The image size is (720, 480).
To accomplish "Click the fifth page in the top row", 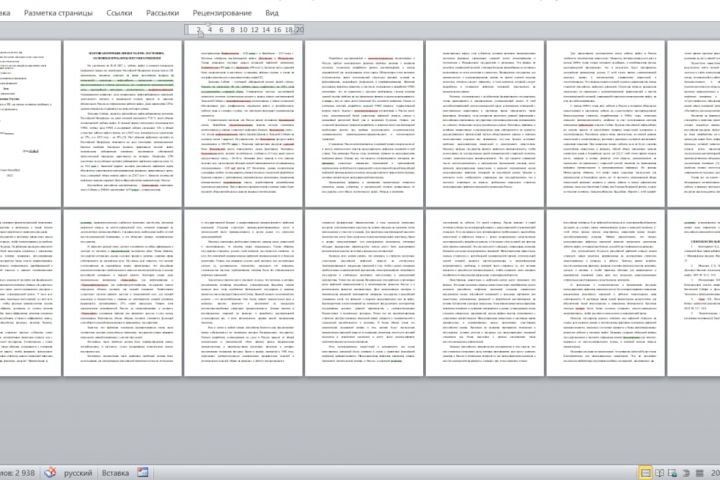I will point(485,123).
